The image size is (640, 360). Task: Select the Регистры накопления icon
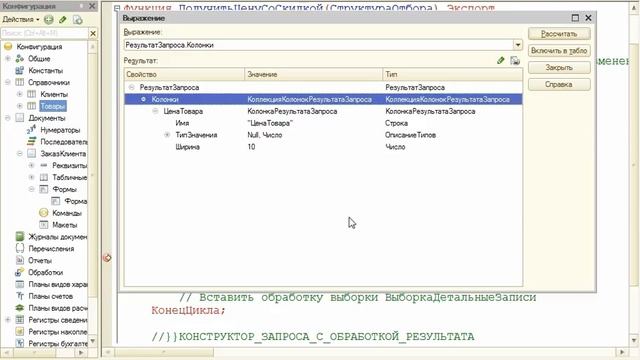point(20,331)
